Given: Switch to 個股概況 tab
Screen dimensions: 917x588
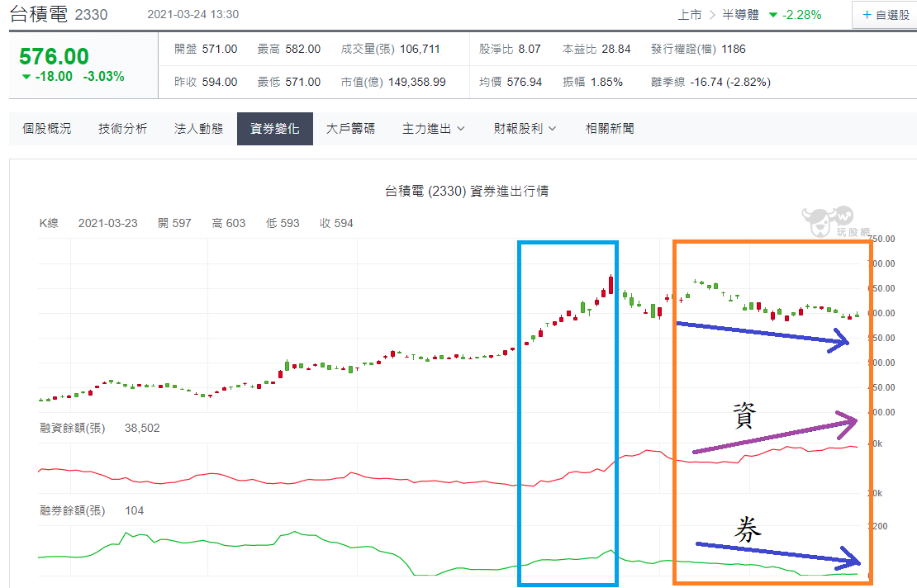Looking at the screenshot, I should pos(47,129).
